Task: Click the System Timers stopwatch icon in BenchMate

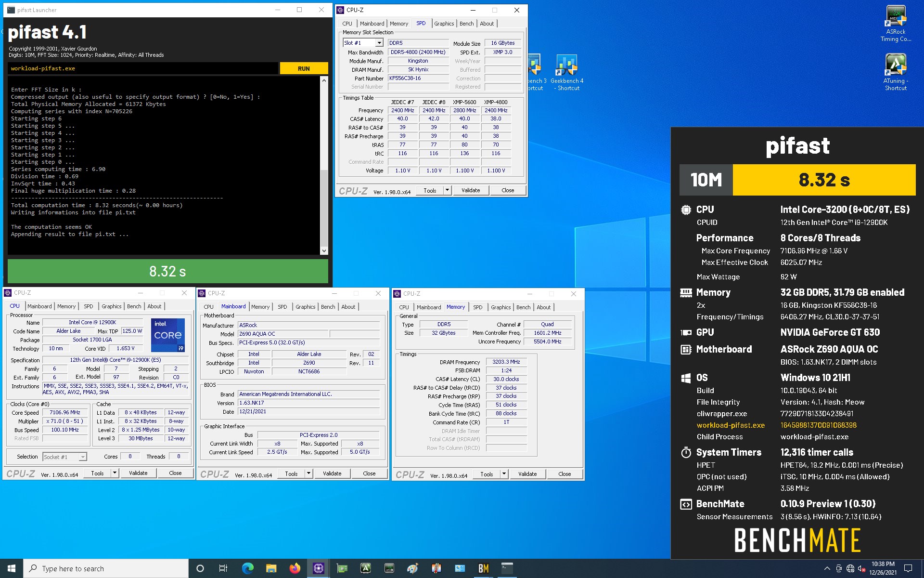Action: (686, 452)
